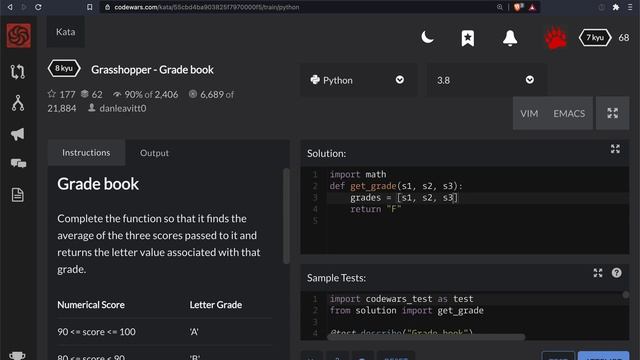The width and height of the screenshot is (640, 360).
Task: Click fullscreen icon next to EMACS
Action: pos(612,113)
